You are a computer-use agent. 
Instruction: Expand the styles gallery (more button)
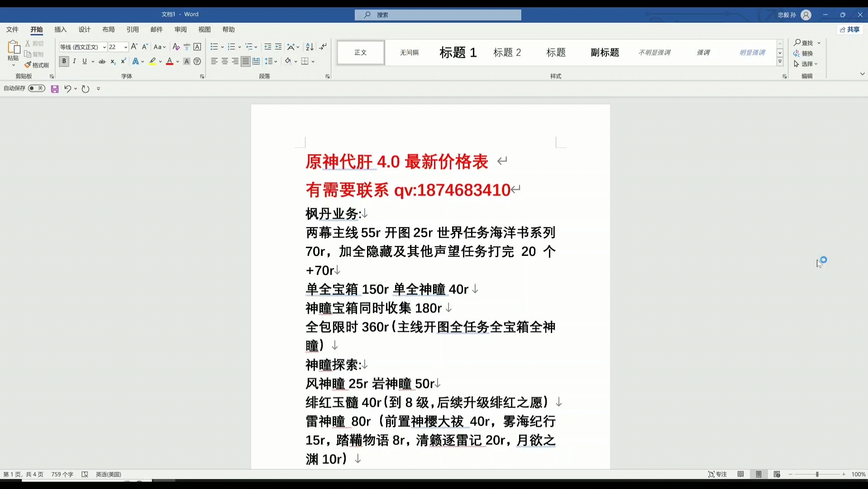pos(780,62)
